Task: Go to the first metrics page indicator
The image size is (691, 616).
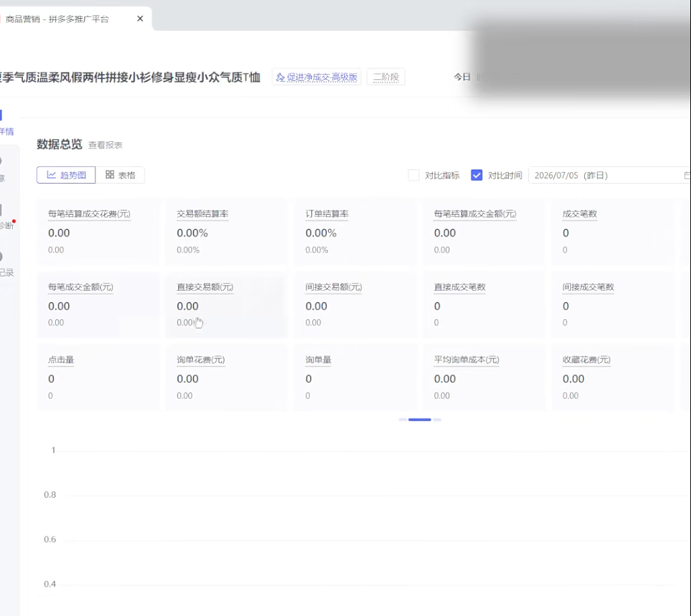Action: (x=403, y=420)
